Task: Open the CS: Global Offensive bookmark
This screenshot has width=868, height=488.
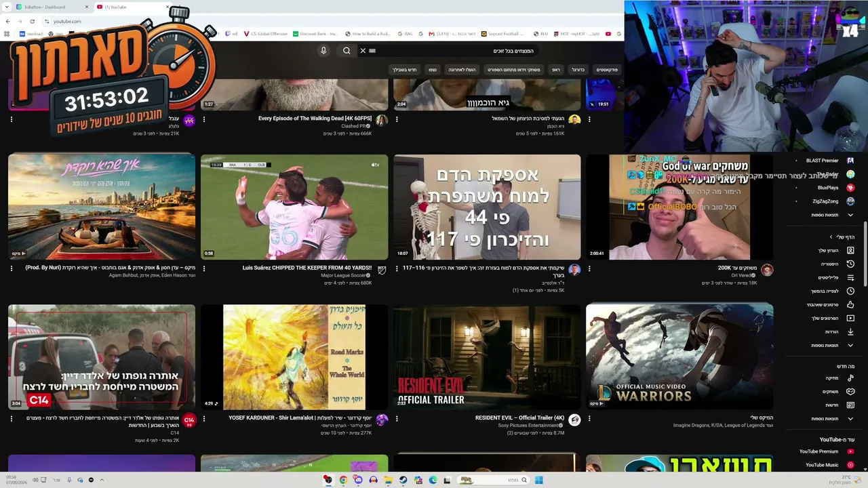Action: click(266, 34)
